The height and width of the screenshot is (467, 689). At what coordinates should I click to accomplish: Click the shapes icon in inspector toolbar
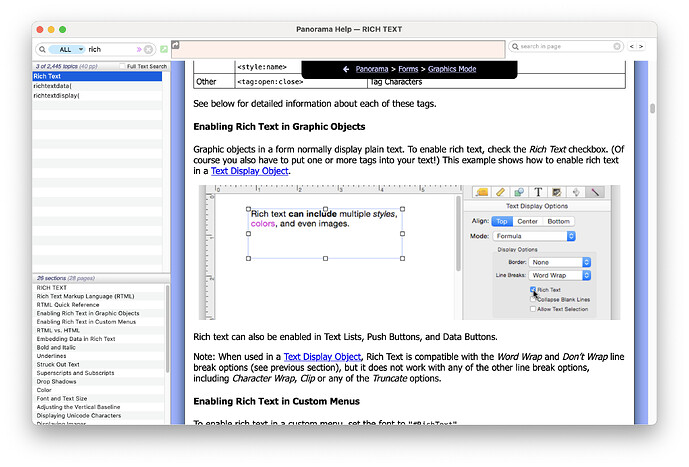[519, 192]
